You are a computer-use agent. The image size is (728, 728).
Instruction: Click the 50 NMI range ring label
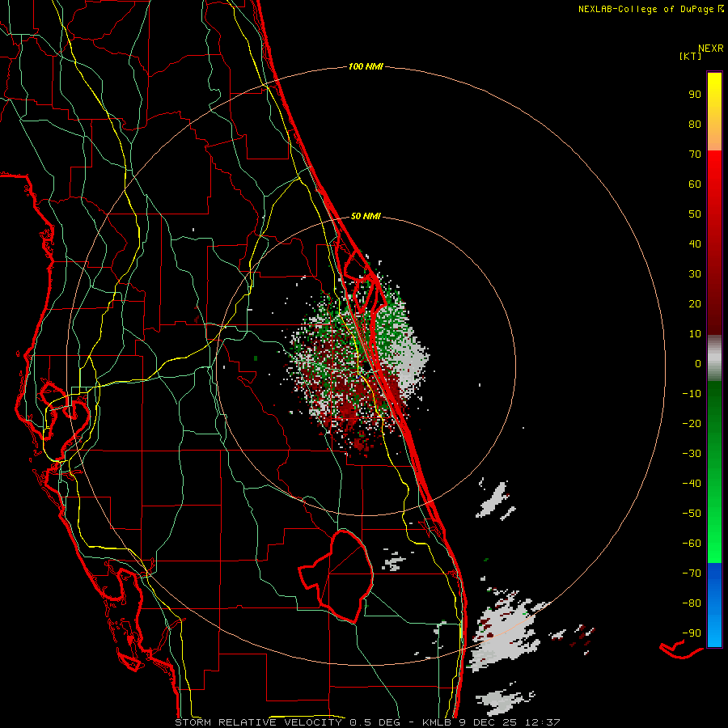click(x=366, y=216)
